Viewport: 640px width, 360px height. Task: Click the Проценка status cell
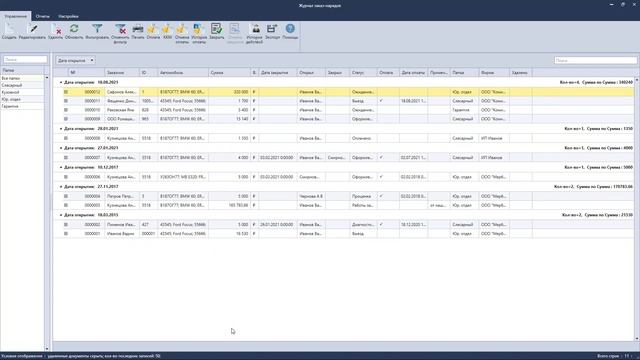pyautogui.click(x=363, y=196)
